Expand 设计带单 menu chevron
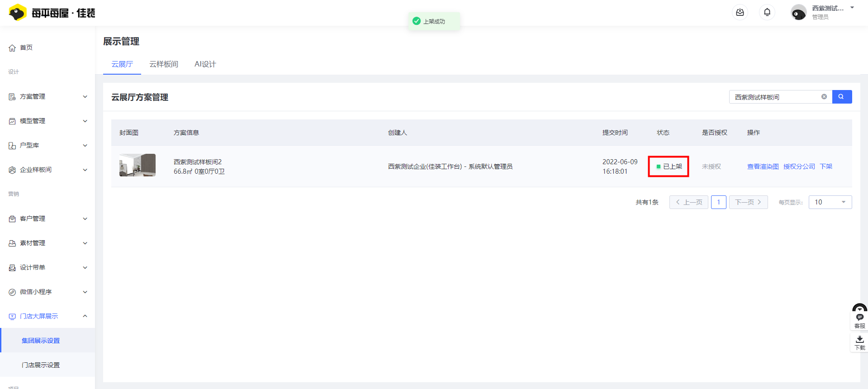Screen dimensions: 868x389 pos(85,268)
